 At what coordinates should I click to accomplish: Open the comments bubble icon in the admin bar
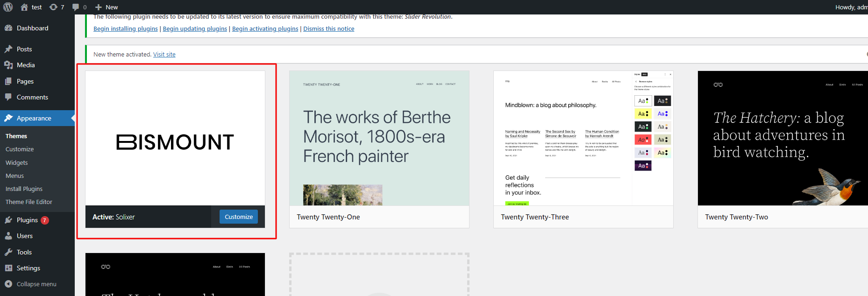tap(76, 7)
